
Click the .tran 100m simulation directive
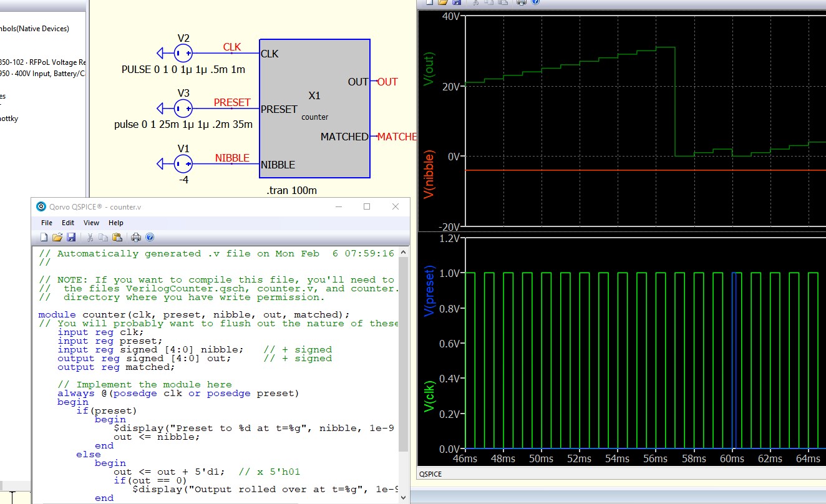(x=292, y=191)
